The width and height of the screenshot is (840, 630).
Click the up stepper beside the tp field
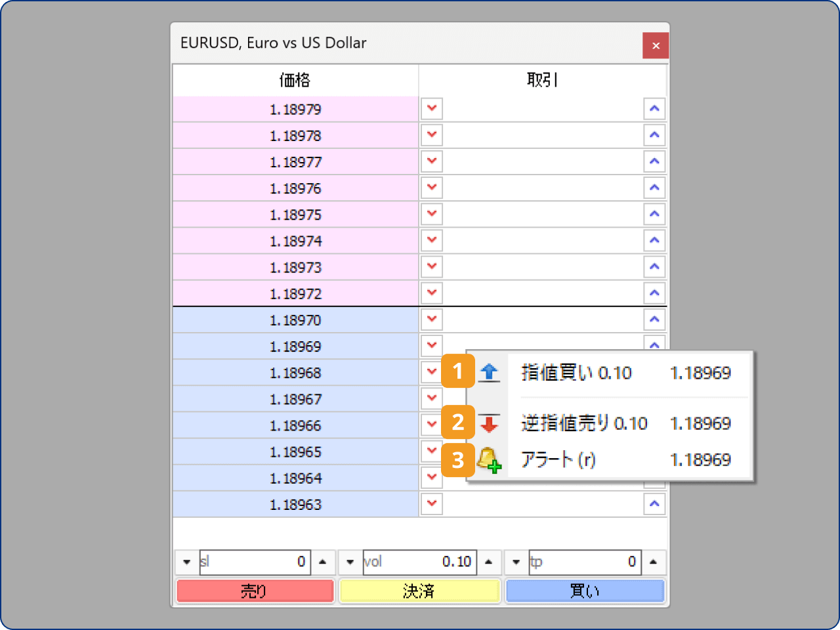[x=654, y=562]
